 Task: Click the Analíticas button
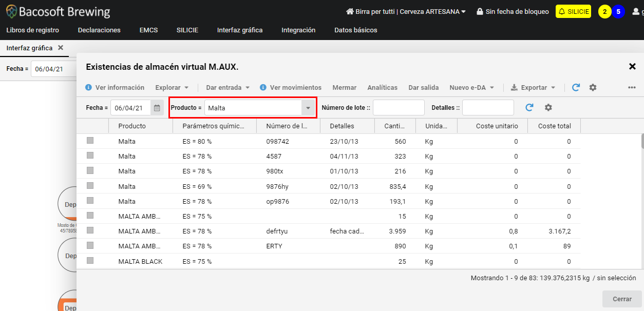coord(383,88)
